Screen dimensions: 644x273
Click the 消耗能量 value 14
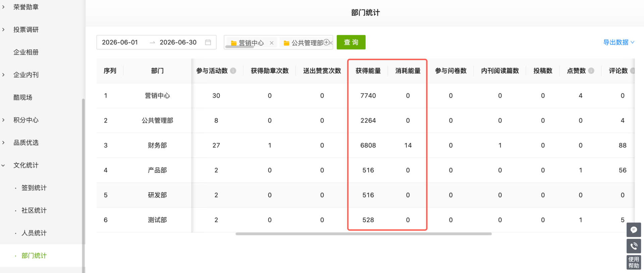(x=408, y=145)
